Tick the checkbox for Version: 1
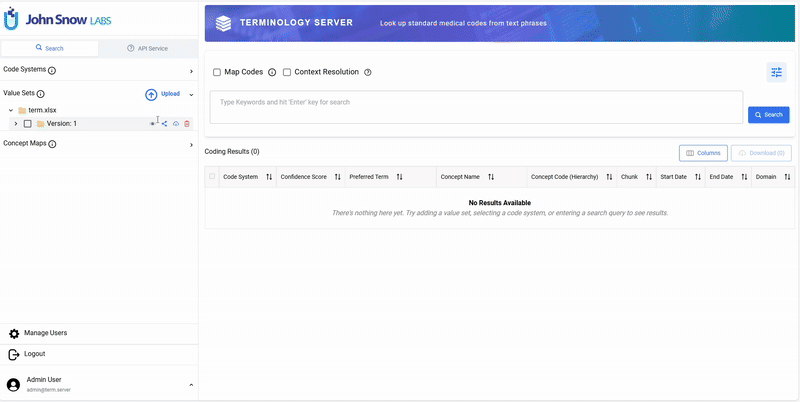Screen dimensions: 800x402 pos(28,124)
